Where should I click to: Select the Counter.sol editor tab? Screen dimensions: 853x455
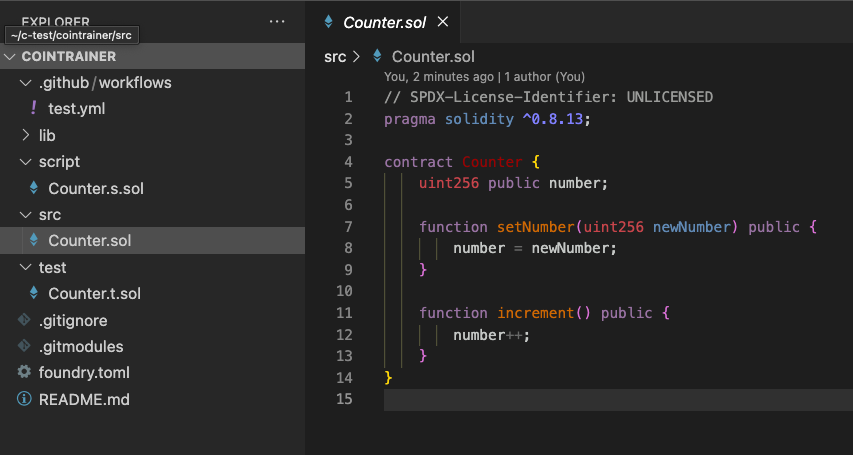(x=383, y=22)
